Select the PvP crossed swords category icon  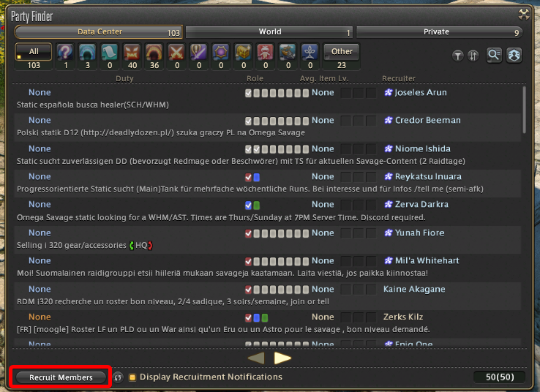pyautogui.click(x=176, y=52)
